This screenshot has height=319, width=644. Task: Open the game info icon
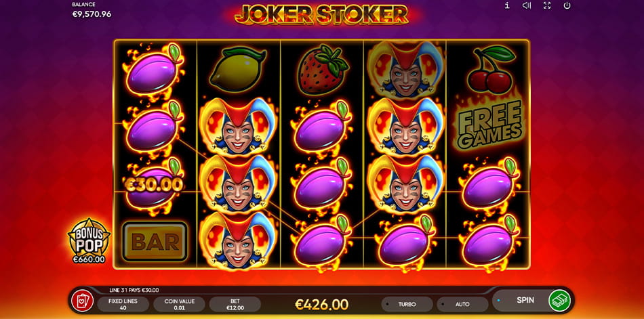[507, 5]
